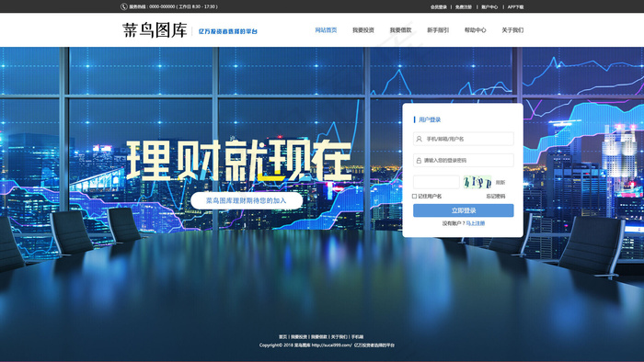Click the 菜鸟图库理财期待您的加入 banner button

(x=247, y=200)
